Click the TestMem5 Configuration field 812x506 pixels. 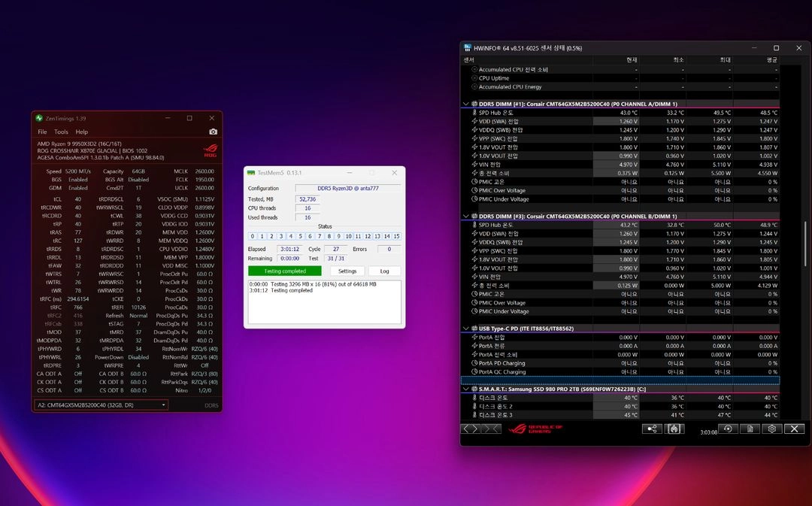(348, 188)
